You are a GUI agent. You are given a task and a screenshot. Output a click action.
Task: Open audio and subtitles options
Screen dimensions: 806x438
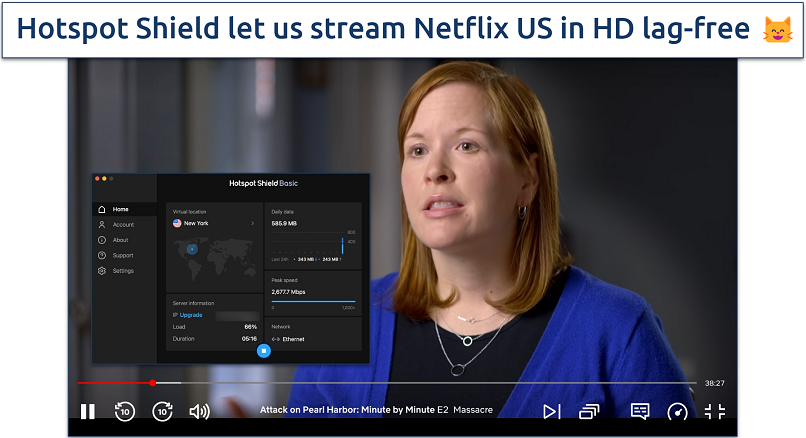click(x=640, y=411)
